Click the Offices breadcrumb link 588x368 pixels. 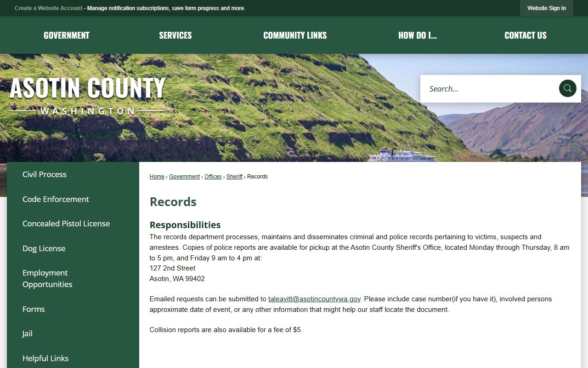point(213,177)
